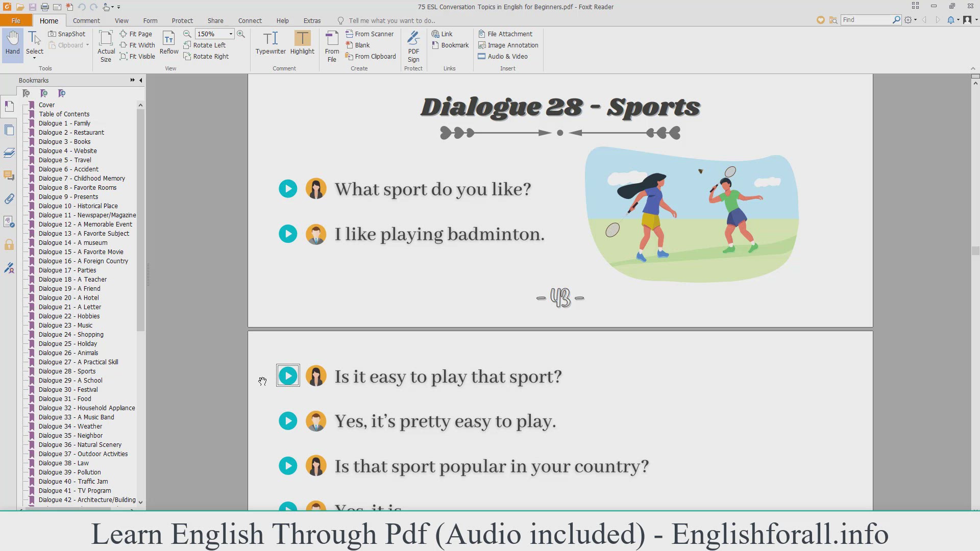The width and height of the screenshot is (980, 551).
Task: Click the Find search field
Action: (866, 19)
